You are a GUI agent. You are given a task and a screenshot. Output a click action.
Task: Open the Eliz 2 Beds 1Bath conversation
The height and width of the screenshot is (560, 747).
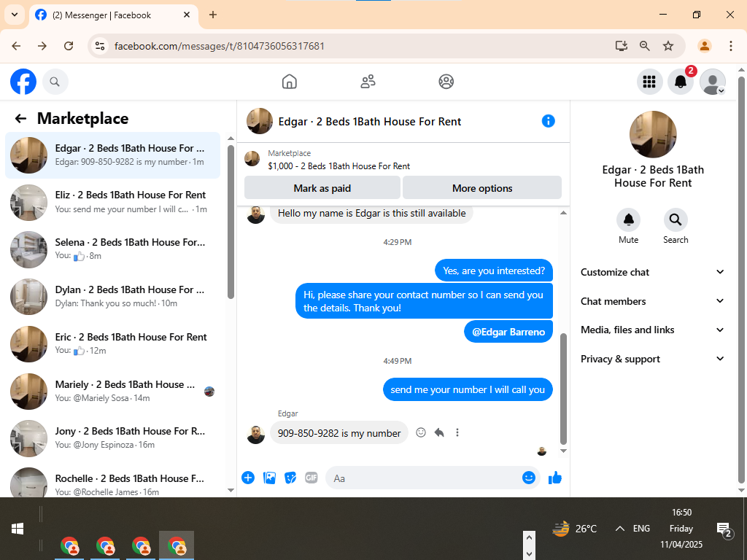(112, 202)
